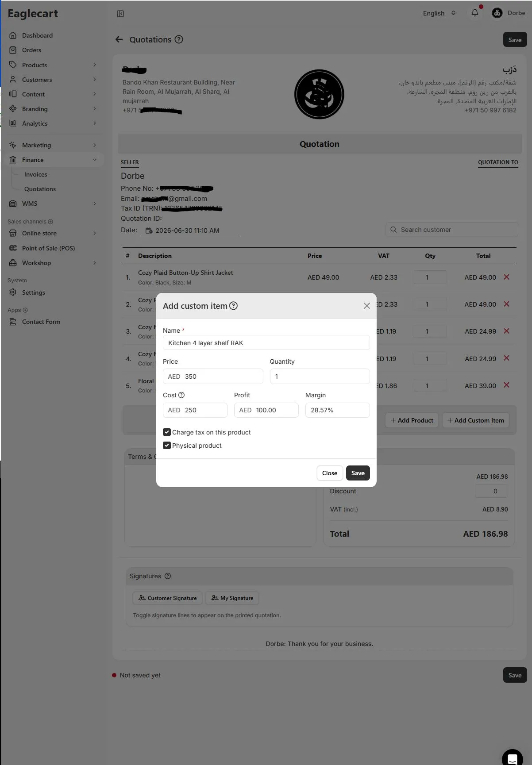Click the company logo image

tap(319, 94)
